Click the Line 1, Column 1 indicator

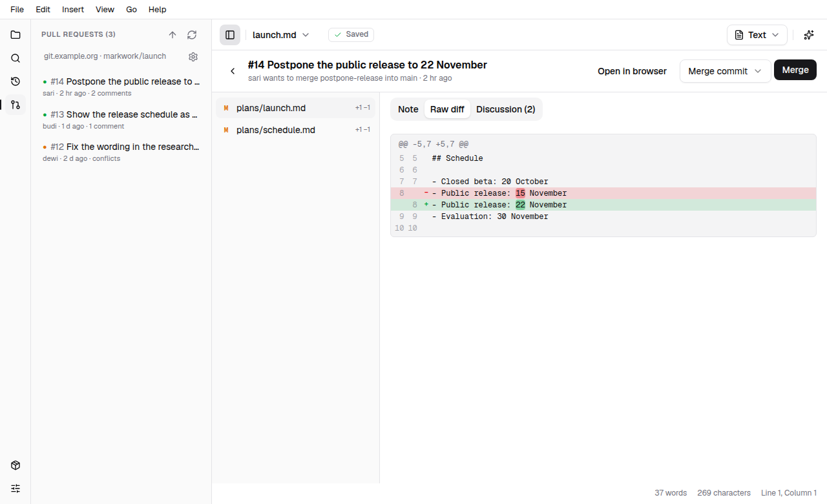click(789, 493)
